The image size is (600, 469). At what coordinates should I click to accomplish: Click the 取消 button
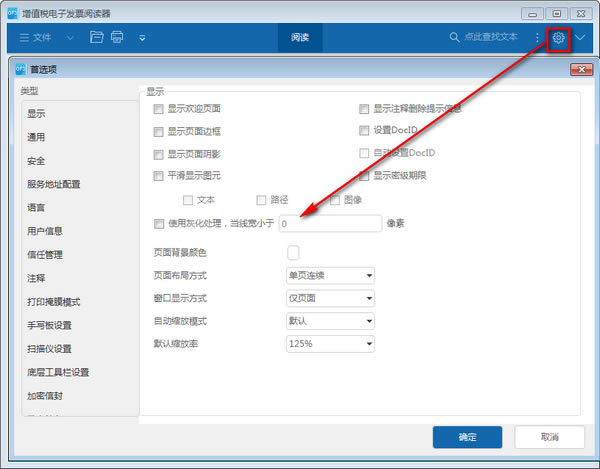tap(549, 437)
